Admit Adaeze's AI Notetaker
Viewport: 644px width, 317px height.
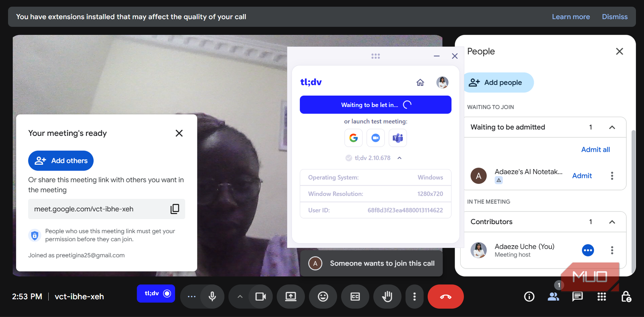click(582, 176)
